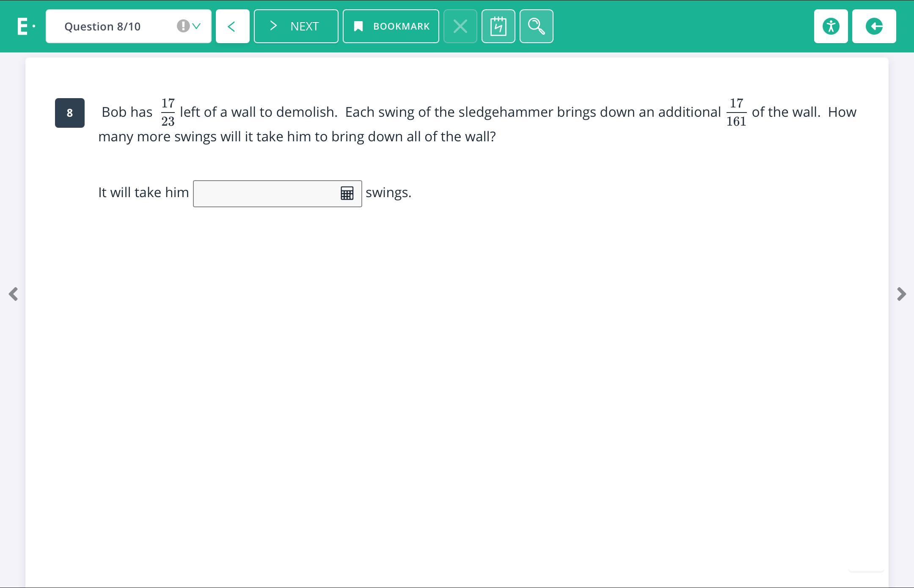The image size is (914, 588).
Task: Activate the magnifier zoom tool
Action: tap(536, 26)
